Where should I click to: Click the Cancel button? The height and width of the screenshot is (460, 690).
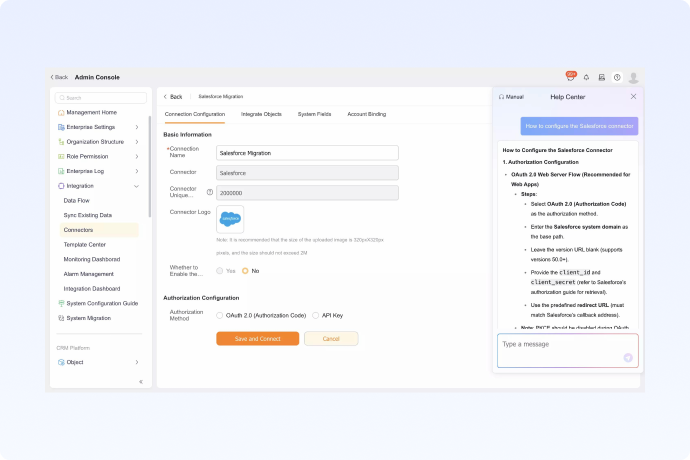[331, 339]
